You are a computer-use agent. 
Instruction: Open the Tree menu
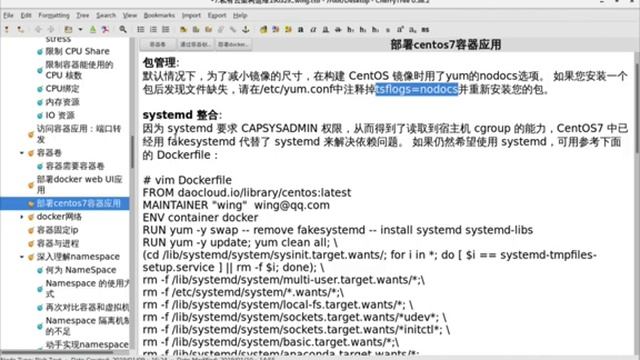(83, 16)
